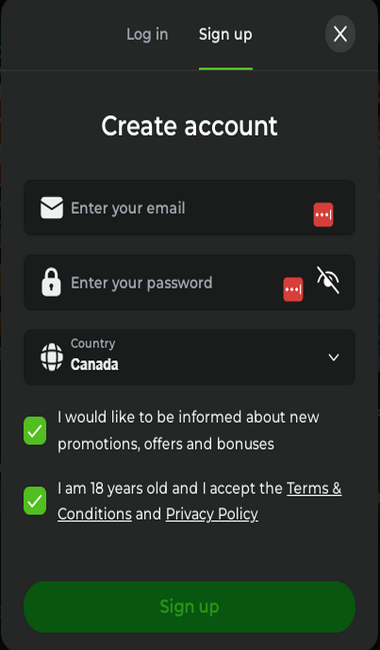The width and height of the screenshot is (380, 650).
Task: Open the Country selector showing Canada
Action: tap(189, 357)
